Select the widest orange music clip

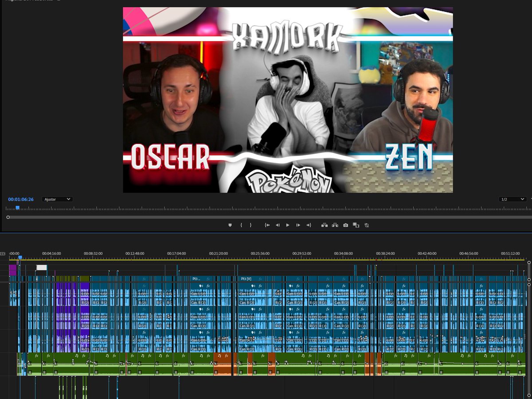[x=223, y=364]
